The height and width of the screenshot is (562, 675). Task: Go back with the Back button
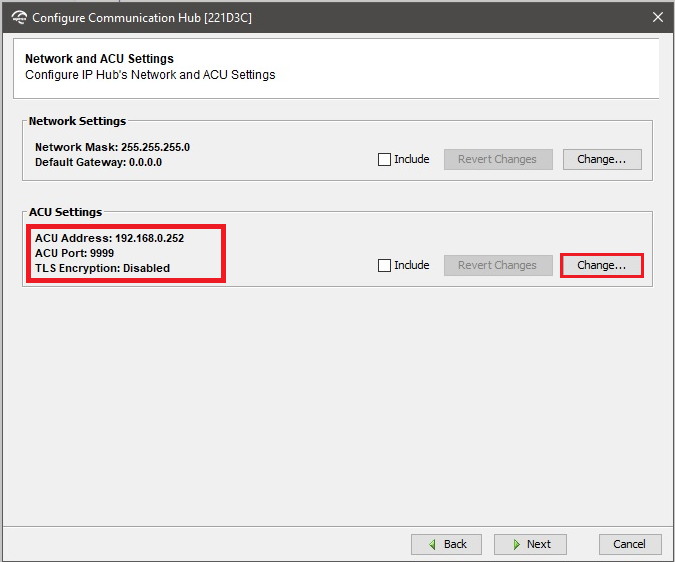446,544
